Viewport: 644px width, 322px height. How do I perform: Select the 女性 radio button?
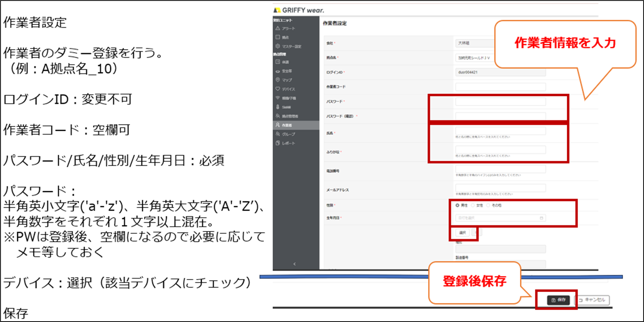coord(473,205)
